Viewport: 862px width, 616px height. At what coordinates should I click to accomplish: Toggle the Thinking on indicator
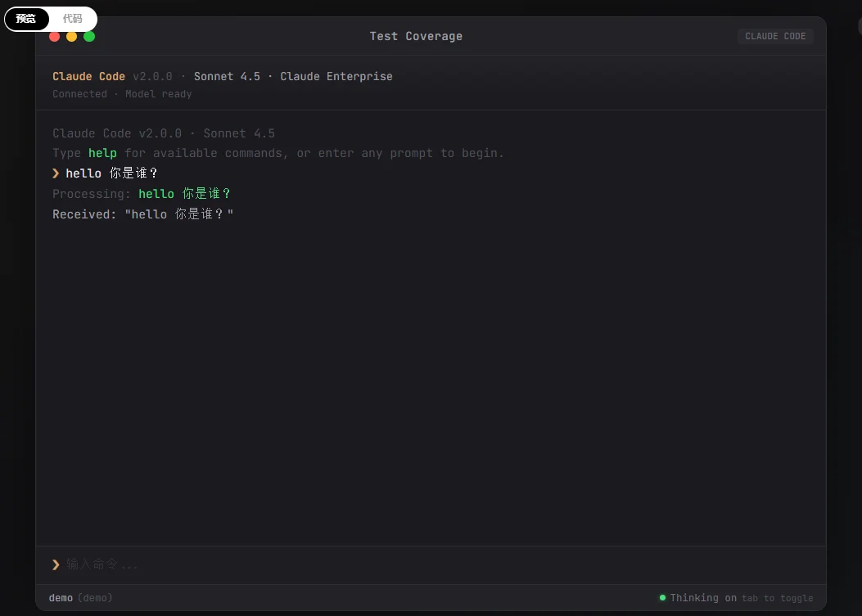(x=702, y=598)
